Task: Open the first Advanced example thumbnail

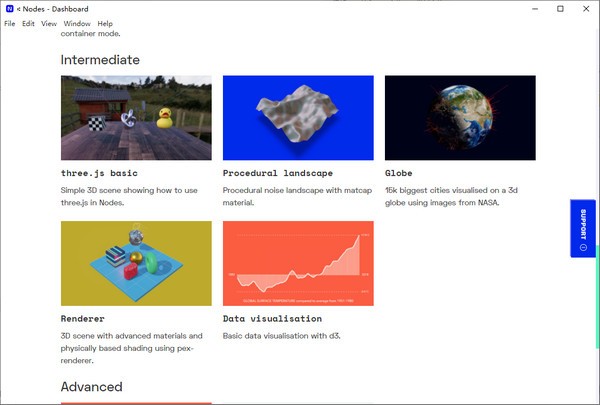Action: click(136, 402)
